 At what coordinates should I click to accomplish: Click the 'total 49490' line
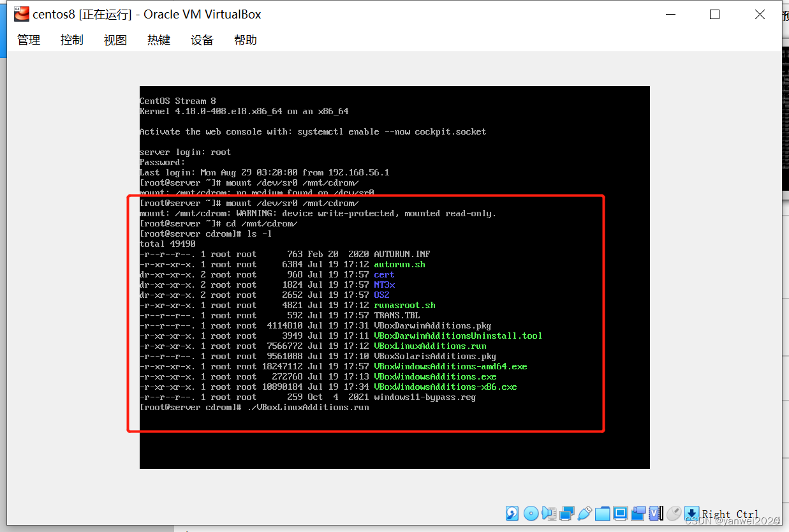click(x=168, y=244)
